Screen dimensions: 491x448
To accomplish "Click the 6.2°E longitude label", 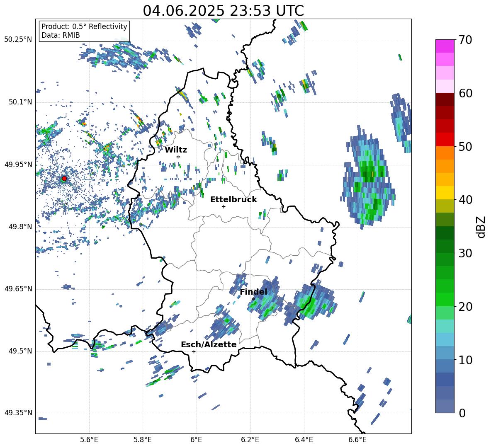I will tap(250, 440).
